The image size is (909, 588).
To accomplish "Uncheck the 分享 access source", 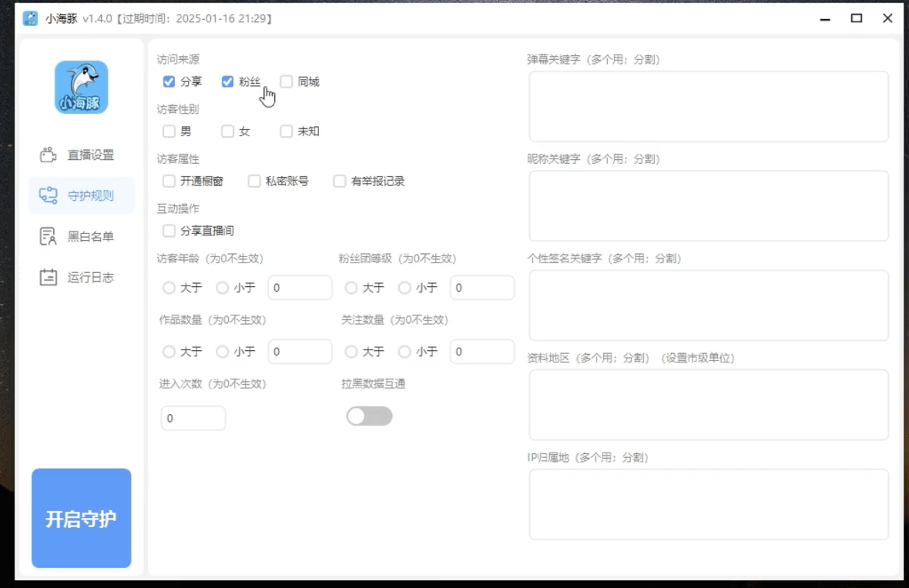I will (x=169, y=82).
